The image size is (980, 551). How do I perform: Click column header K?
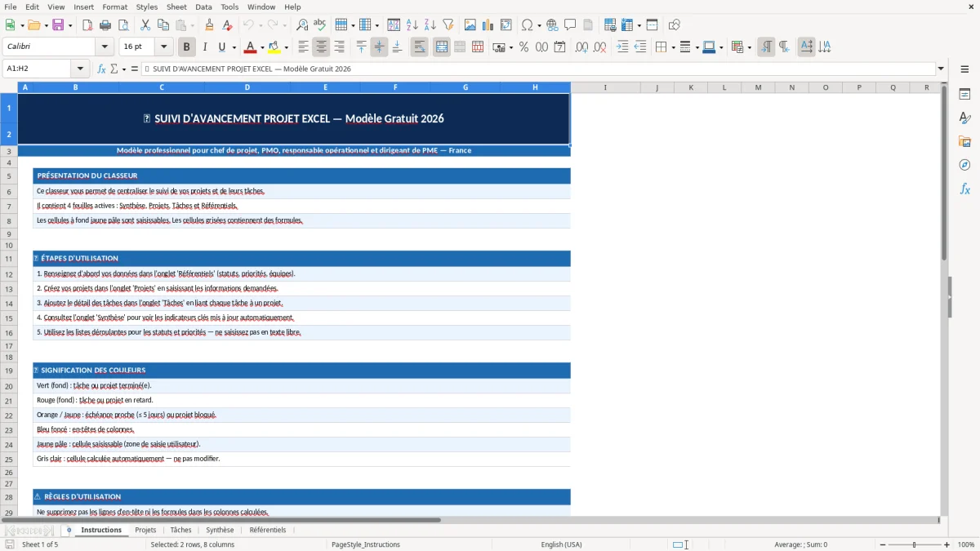coord(691,87)
